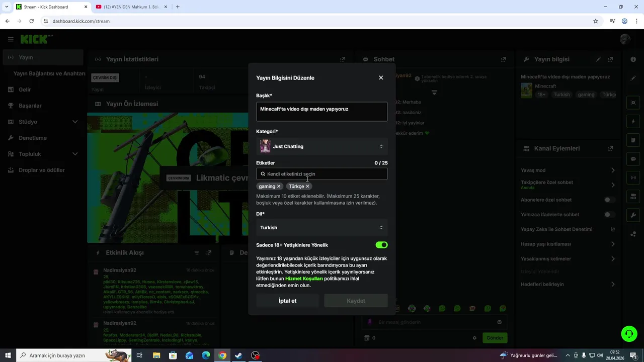The height and width of the screenshot is (362, 644).
Task: Pop out the Kanal Eylemleri panel
Action: pyautogui.click(x=610, y=149)
